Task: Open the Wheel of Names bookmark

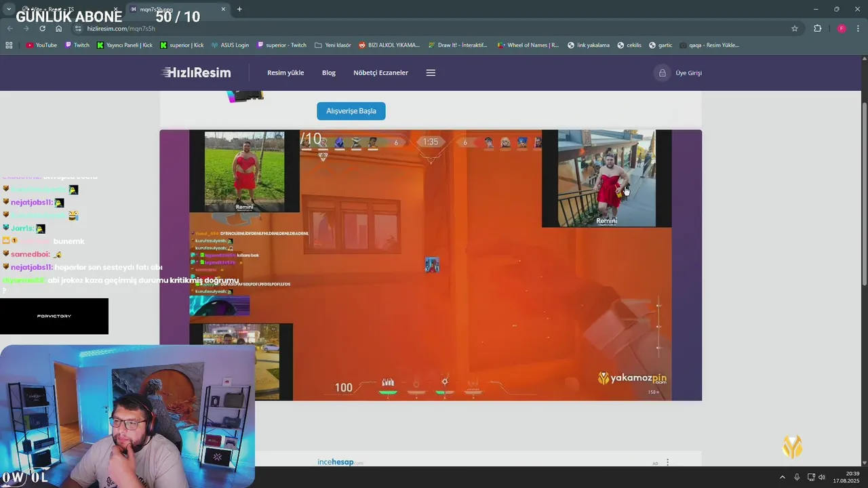Action: click(528, 45)
